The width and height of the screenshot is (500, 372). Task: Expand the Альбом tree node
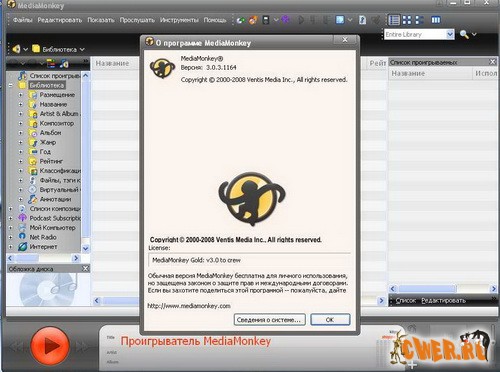(x=21, y=133)
